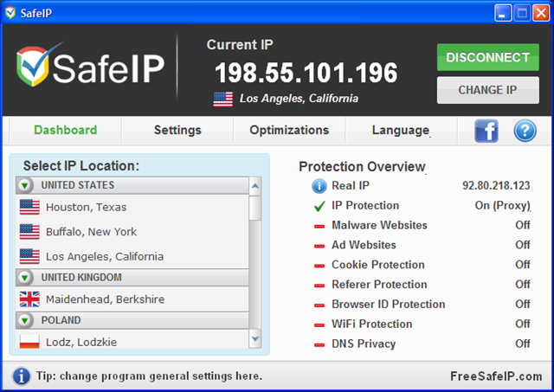Viewport: 554px width, 392px height.
Task: Click the real IP value 92.80.218.123
Action: (x=496, y=185)
